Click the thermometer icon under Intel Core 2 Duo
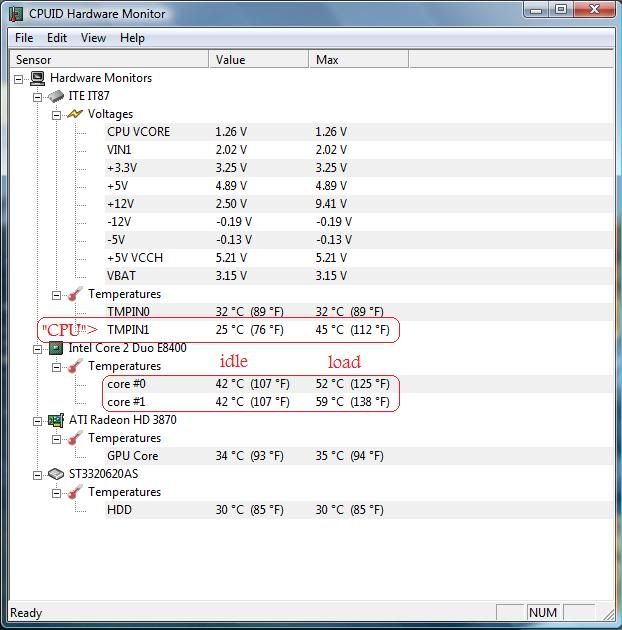Screen dimensions: 622x630 pyautogui.click(x=75, y=366)
